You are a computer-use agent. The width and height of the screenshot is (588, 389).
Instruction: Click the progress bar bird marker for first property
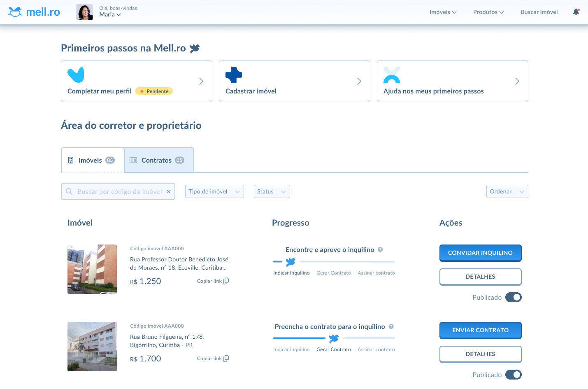[x=291, y=262]
